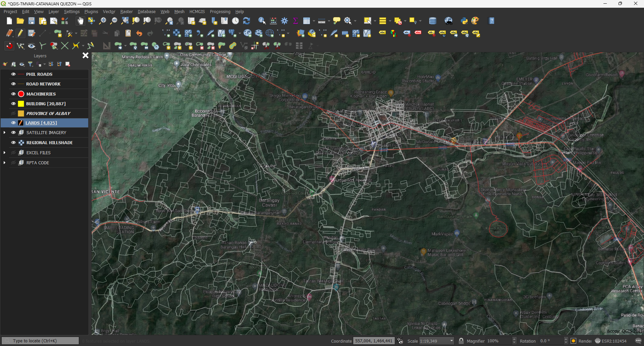Toggle visibility of REGIONAL HILLSHADE layer
This screenshot has width=644, height=346.
click(13, 142)
